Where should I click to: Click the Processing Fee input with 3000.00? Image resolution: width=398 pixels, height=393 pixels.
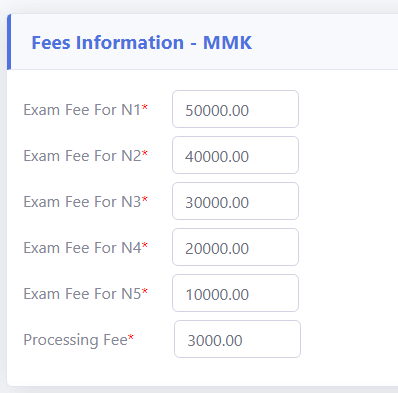(x=237, y=339)
